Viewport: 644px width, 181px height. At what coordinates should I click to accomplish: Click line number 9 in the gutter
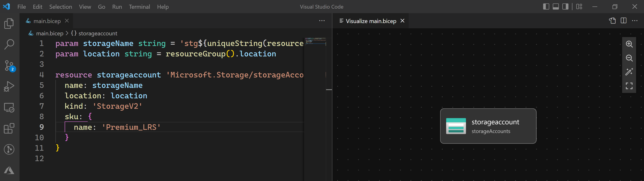coord(42,127)
